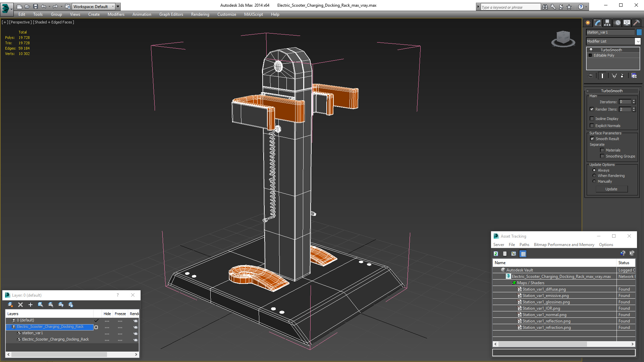This screenshot has width=644, height=362.
Task: Click the Hide column header in Layers
Action: (107, 314)
